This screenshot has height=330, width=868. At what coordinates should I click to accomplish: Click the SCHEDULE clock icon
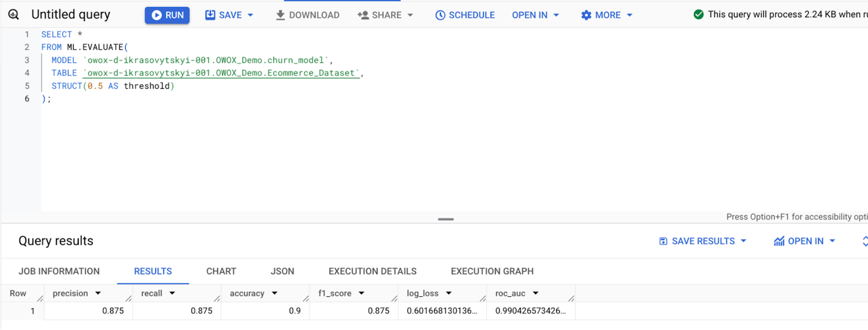(x=440, y=15)
